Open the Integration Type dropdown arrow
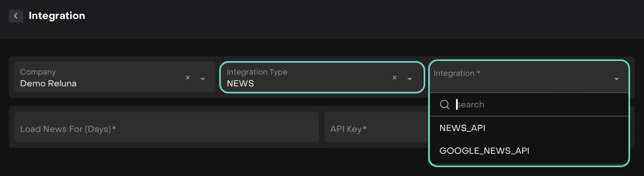The image size is (644, 176). click(x=409, y=79)
